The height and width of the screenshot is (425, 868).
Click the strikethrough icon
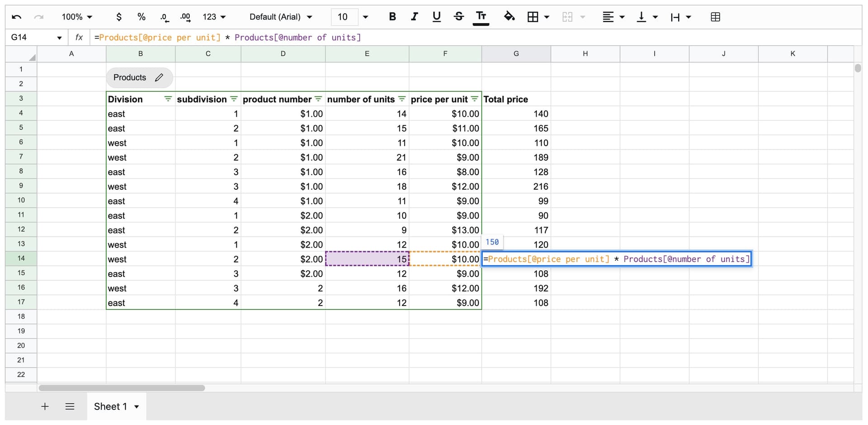[x=459, y=17]
